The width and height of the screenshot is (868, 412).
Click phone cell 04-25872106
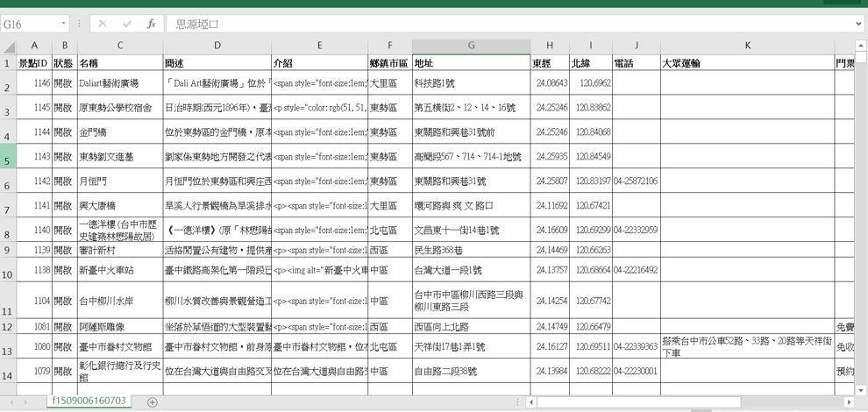tap(637, 181)
